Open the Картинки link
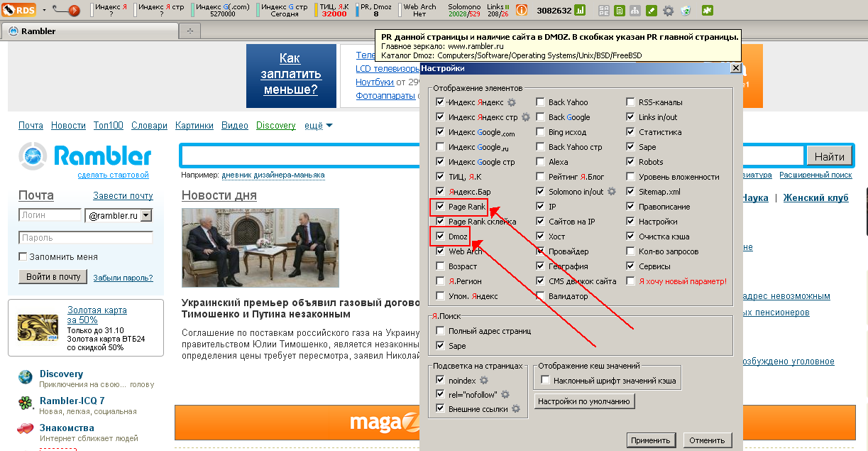 [x=194, y=126]
